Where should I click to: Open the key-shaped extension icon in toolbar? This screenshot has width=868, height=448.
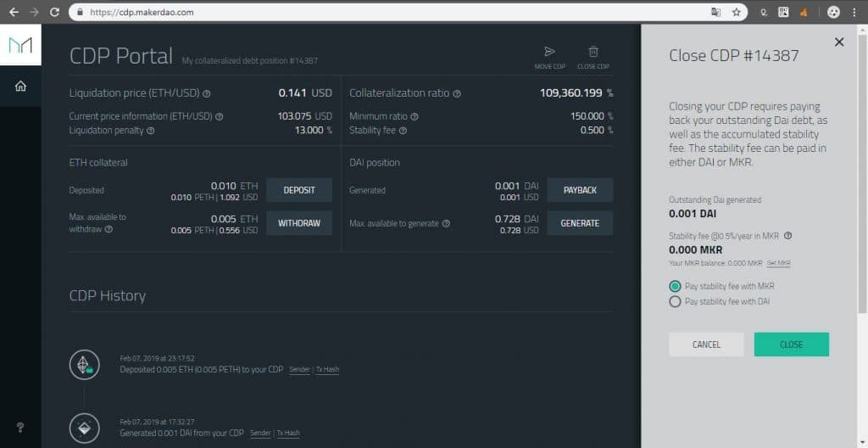click(x=764, y=12)
